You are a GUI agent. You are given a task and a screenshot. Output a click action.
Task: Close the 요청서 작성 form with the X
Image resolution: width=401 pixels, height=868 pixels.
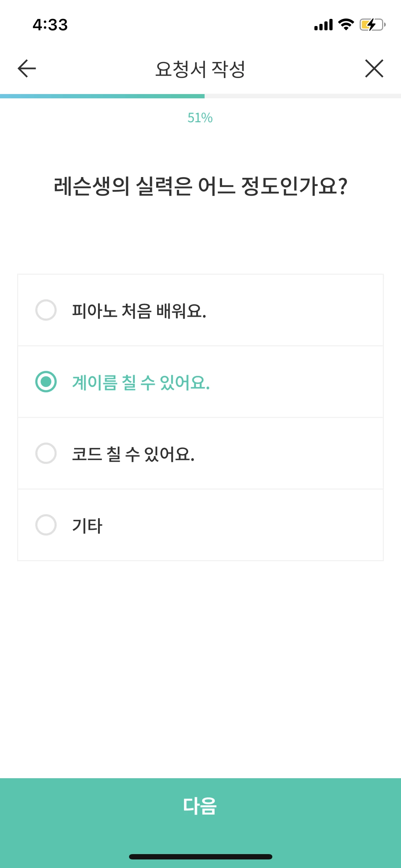374,68
